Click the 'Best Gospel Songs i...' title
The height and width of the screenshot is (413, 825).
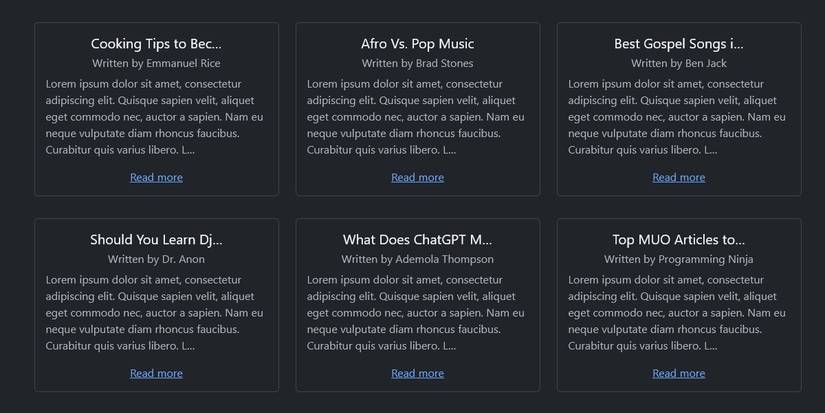pyautogui.click(x=678, y=44)
